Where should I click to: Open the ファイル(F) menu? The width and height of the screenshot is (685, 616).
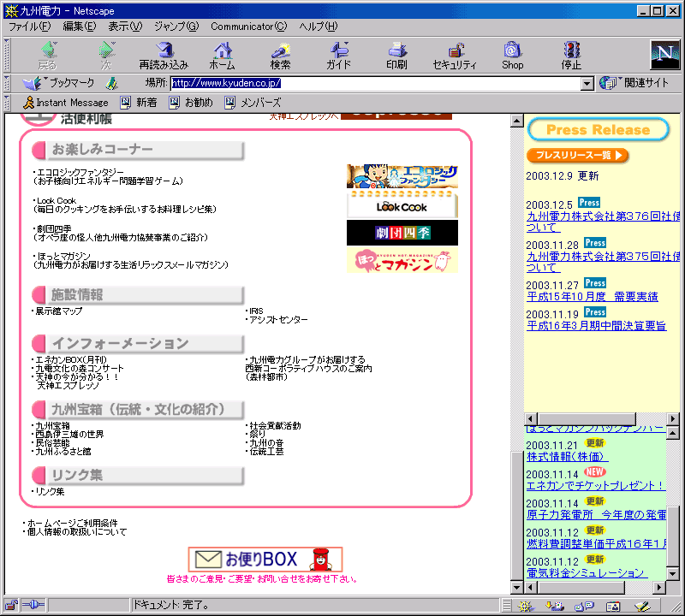[30, 27]
